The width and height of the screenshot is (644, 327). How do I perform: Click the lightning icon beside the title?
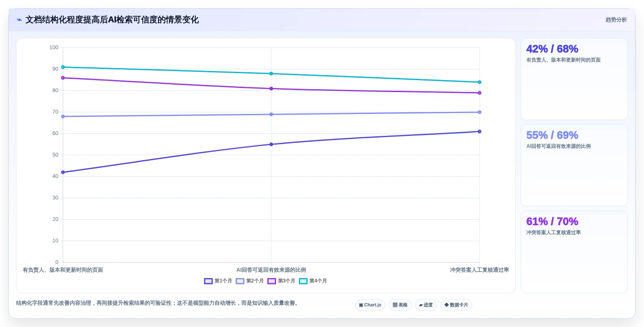[19, 20]
